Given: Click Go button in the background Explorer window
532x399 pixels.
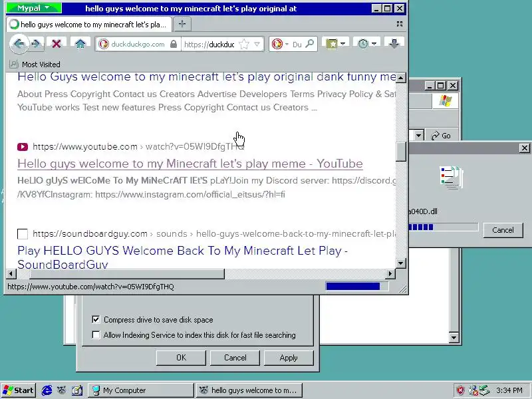Looking at the screenshot, I should click(x=441, y=136).
